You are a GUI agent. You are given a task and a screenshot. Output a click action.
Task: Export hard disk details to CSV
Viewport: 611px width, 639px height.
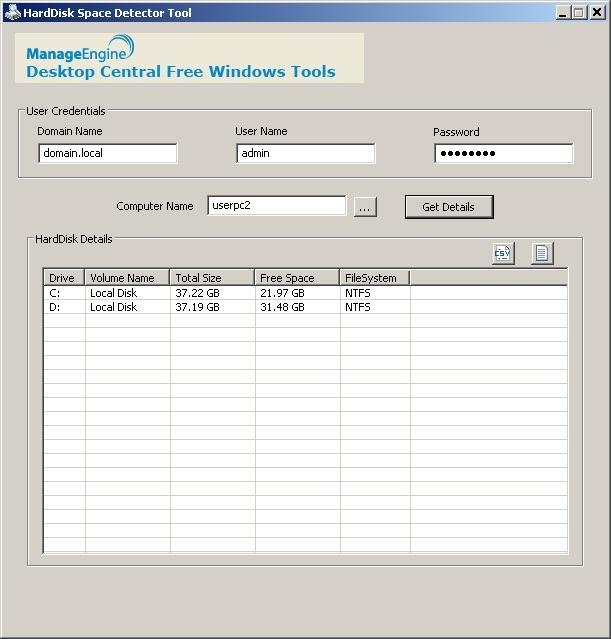(x=503, y=253)
